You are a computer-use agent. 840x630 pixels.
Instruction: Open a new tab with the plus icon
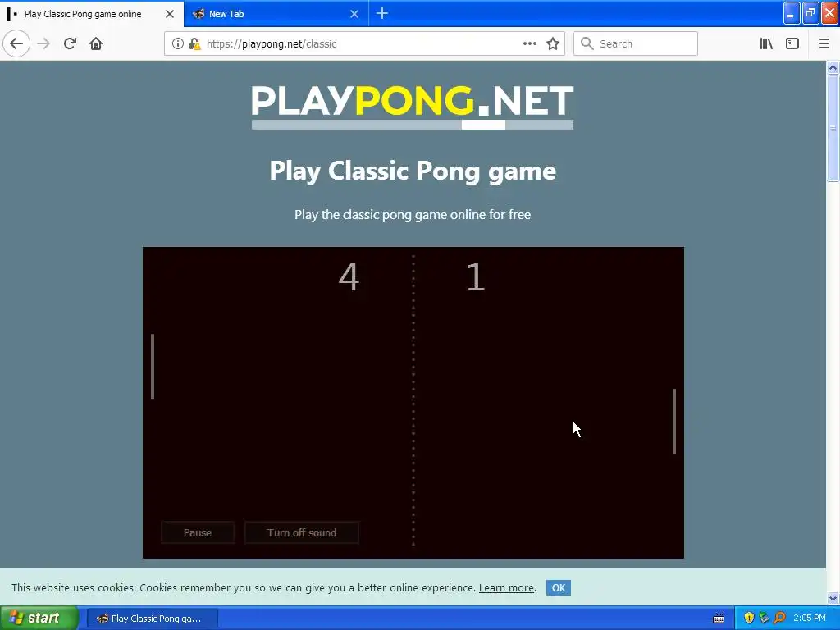[x=382, y=13]
